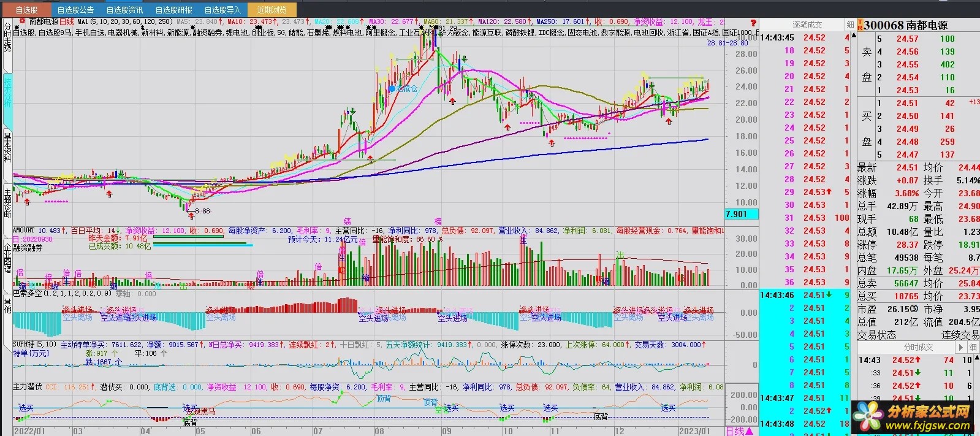Click the red gear icon beside 南都电源
The width and height of the screenshot is (980, 436).
click(22, 21)
